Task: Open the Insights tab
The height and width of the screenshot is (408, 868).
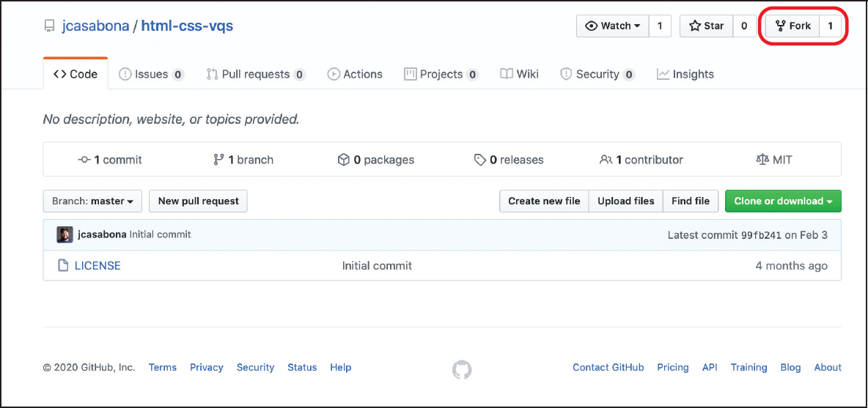Action: pyautogui.click(x=685, y=74)
